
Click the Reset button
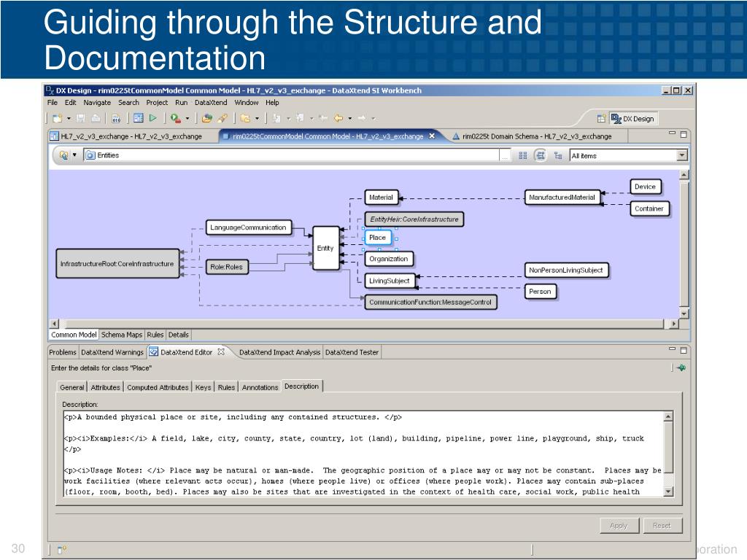click(x=661, y=526)
